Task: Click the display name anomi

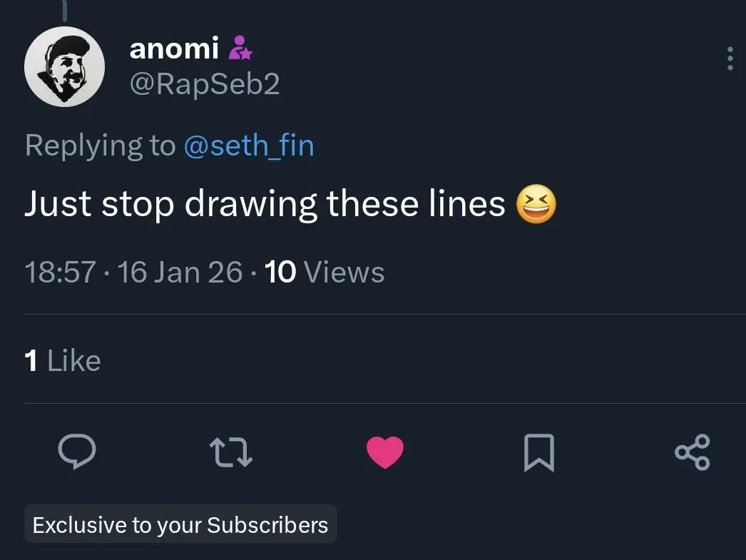Action: [173, 49]
